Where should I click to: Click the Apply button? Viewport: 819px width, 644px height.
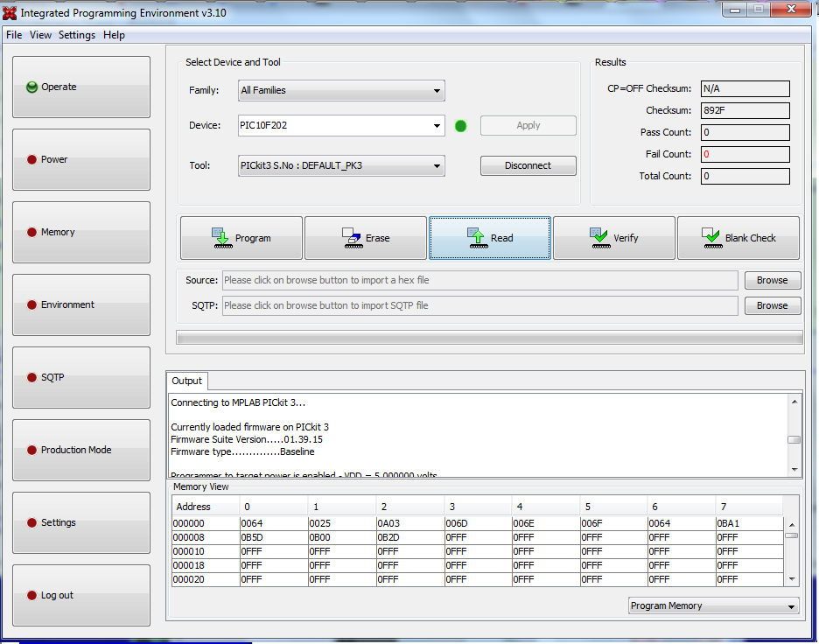click(528, 125)
